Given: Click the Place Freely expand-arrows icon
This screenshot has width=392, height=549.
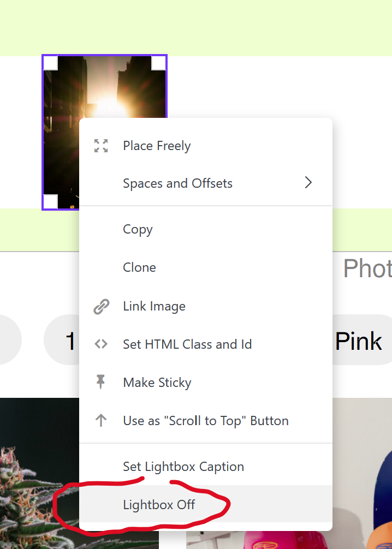Looking at the screenshot, I should click(101, 146).
